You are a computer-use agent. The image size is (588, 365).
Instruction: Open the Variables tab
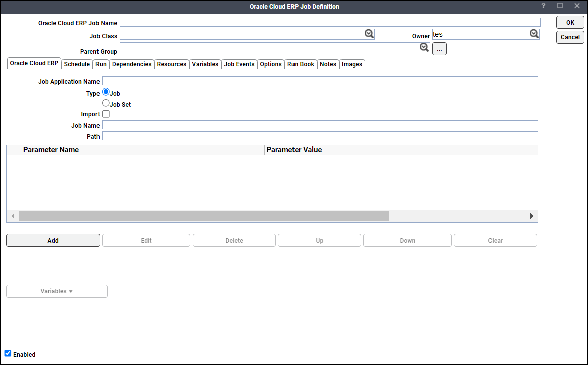tap(205, 64)
